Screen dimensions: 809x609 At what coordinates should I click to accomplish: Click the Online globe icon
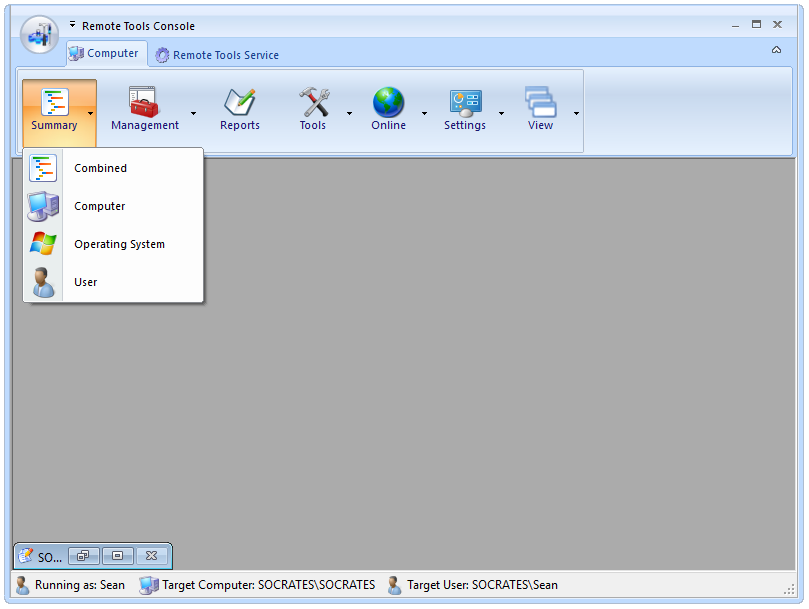388,102
